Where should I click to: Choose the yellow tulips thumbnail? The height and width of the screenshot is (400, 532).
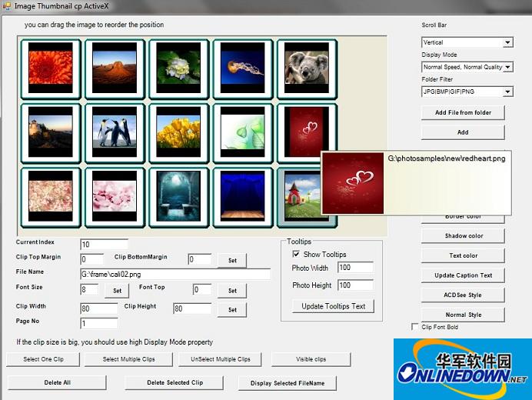tap(177, 127)
